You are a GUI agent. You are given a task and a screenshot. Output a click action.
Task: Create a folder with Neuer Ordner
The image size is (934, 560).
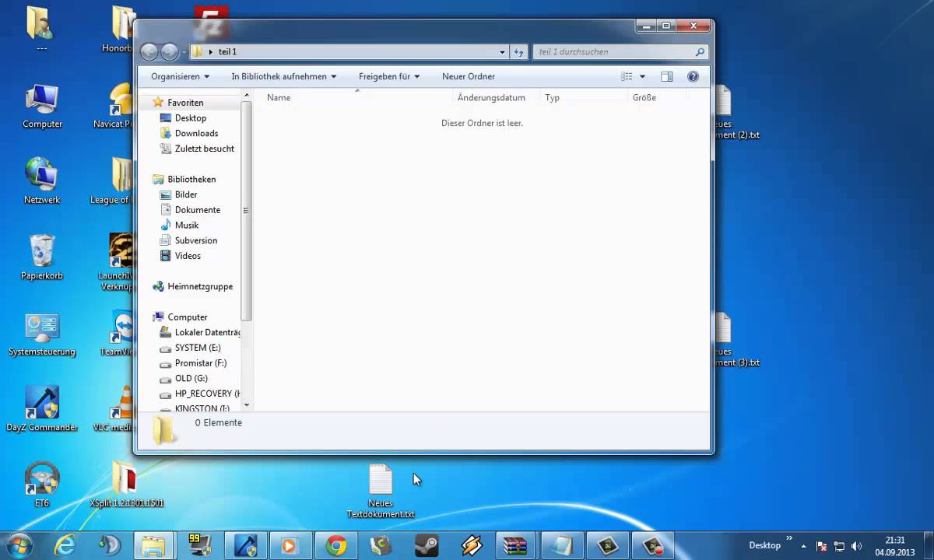(x=469, y=76)
